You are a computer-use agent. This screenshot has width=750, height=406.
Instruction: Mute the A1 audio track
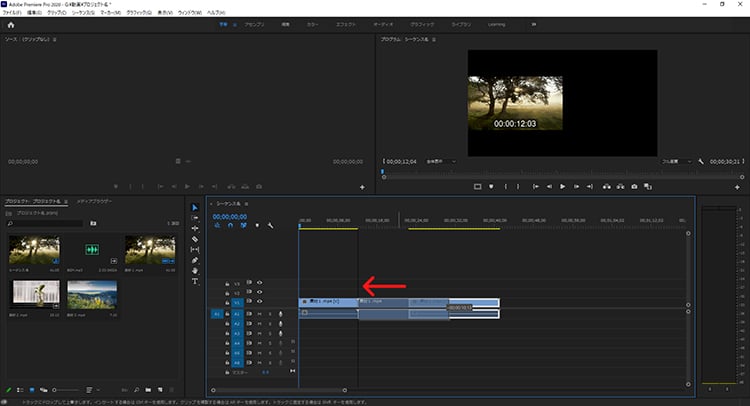[259, 314]
